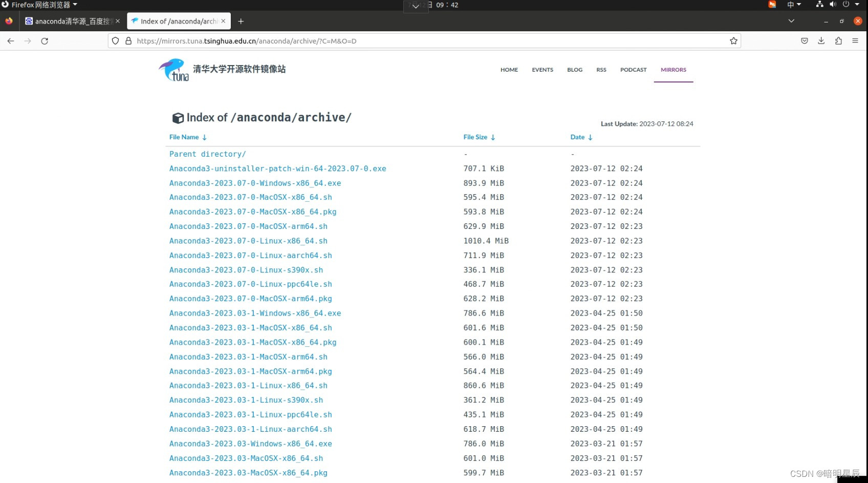The height and width of the screenshot is (483, 868).
Task: Click the URL address bar
Action: coord(425,41)
